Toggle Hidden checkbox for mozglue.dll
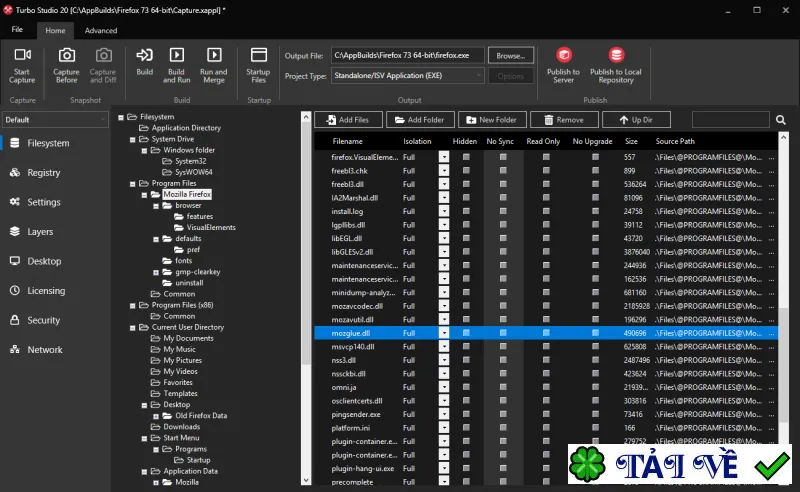800x492 pixels. [466, 333]
